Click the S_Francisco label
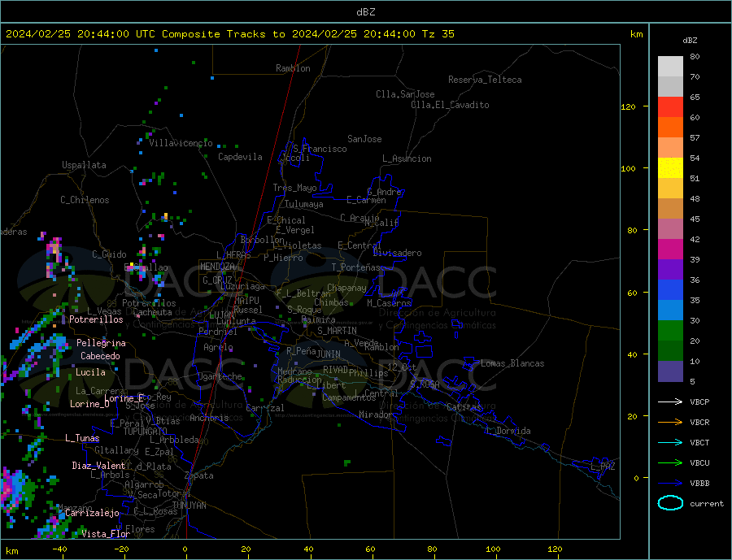 pyautogui.click(x=320, y=149)
